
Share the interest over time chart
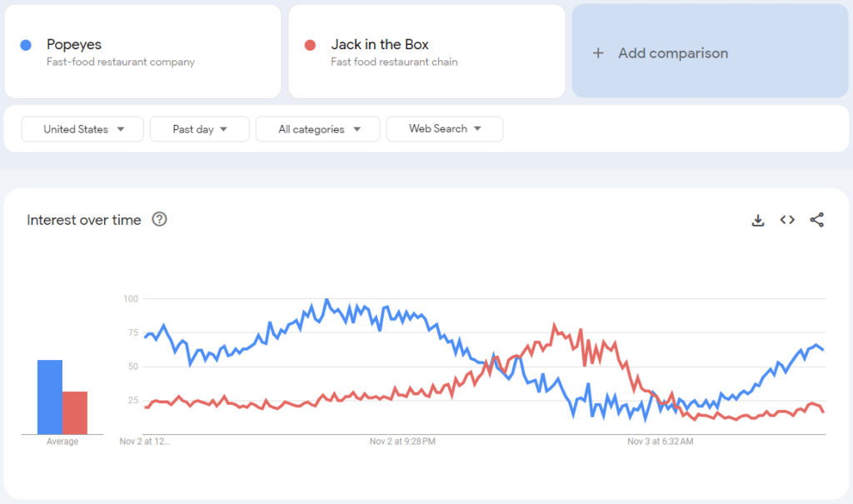pyautogui.click(x=816, y=220)
